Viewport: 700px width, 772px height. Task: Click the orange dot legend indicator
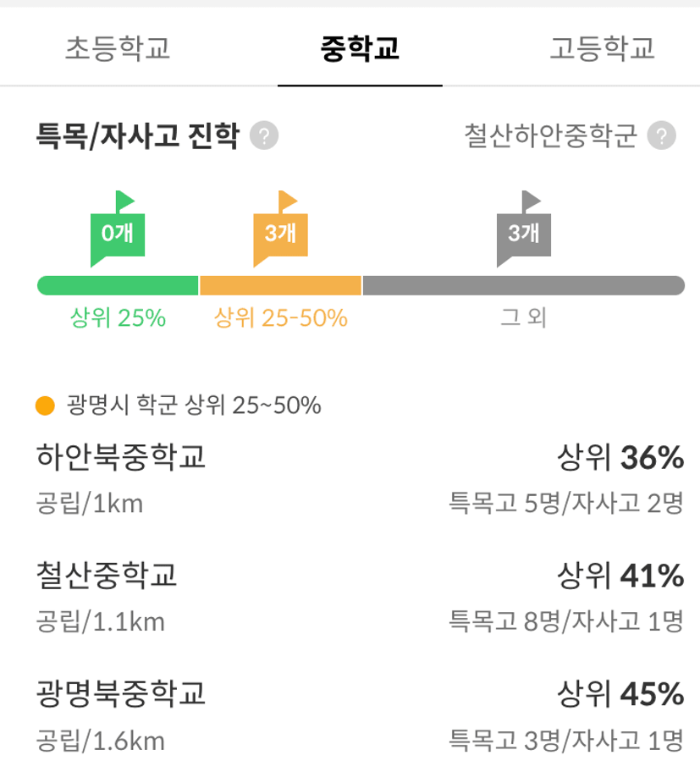click(45, 405)
